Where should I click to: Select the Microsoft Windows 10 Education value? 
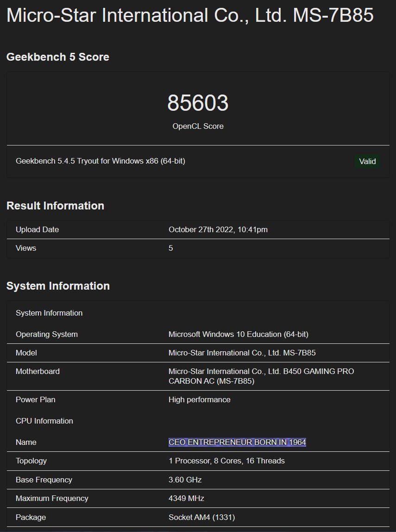(239, 334)
